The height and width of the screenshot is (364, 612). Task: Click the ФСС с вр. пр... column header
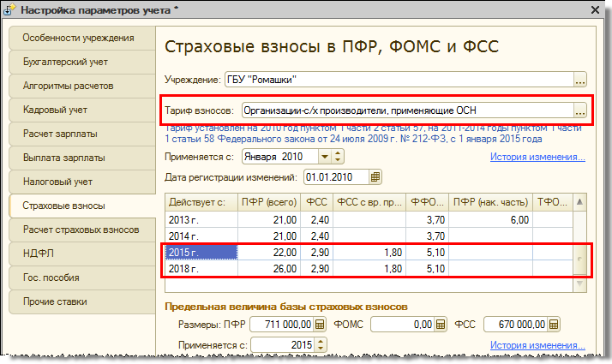369,202
